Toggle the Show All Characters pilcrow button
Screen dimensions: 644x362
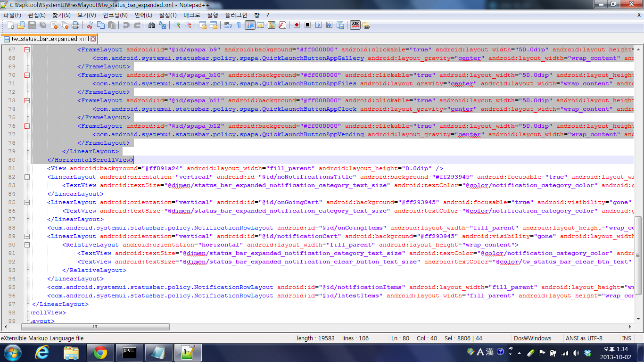[x=239, y=25]
